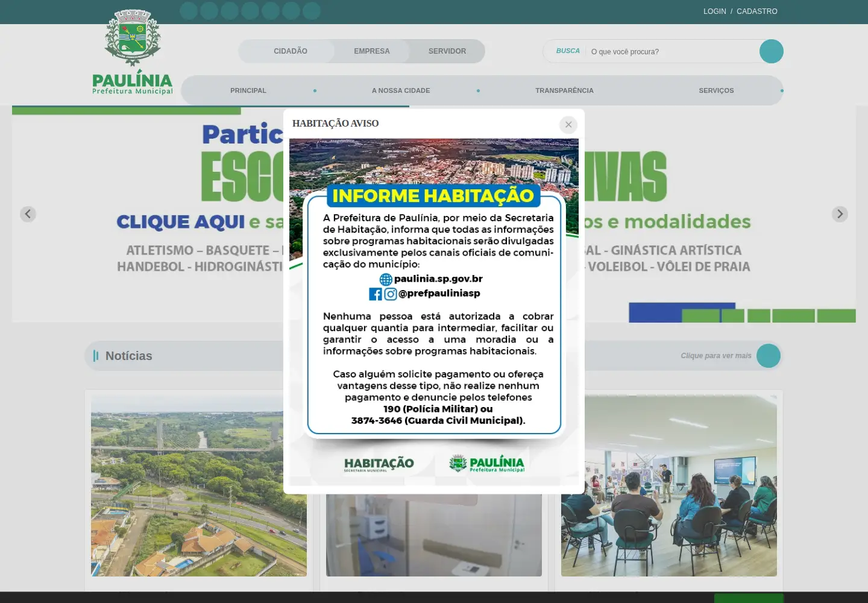Screen dimensions: 868x603
Task: Click the 'HABITAÇÃO AVISO' popup title
Action: click(336, 124)
